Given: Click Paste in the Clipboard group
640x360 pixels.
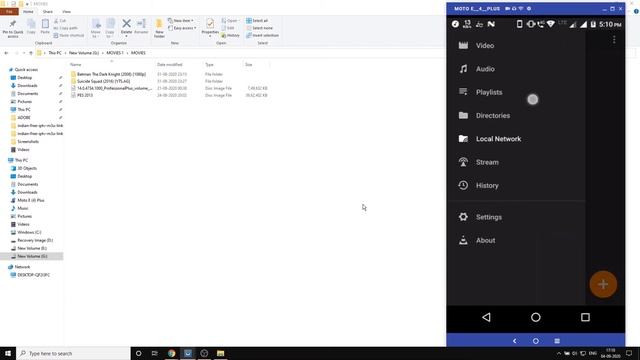Looking at the screenshot, I should 45,26.
